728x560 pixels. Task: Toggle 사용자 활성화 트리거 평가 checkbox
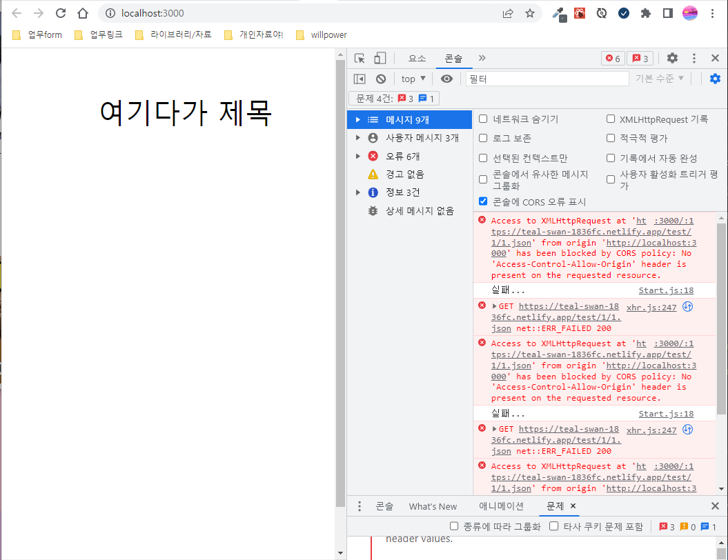pyautogui.click(x=611, y=179)
